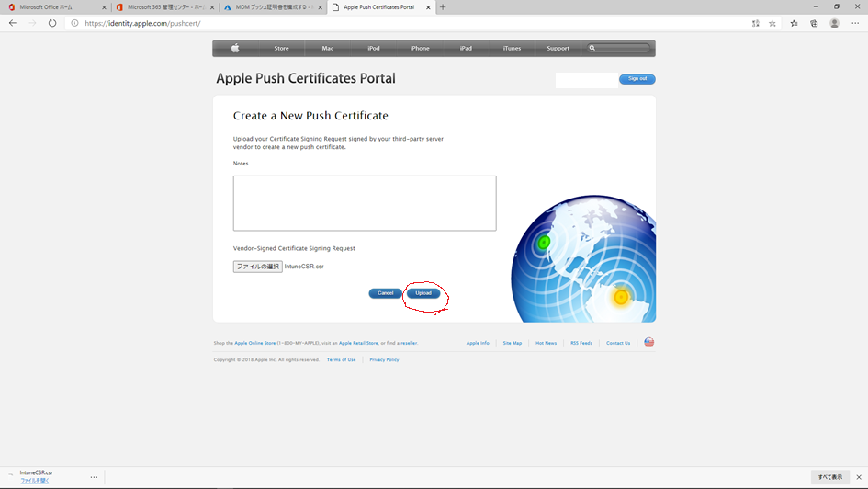Viewport: 868px width, 489px height.
Task: Click the reseller link
Action: pos(409,343)
